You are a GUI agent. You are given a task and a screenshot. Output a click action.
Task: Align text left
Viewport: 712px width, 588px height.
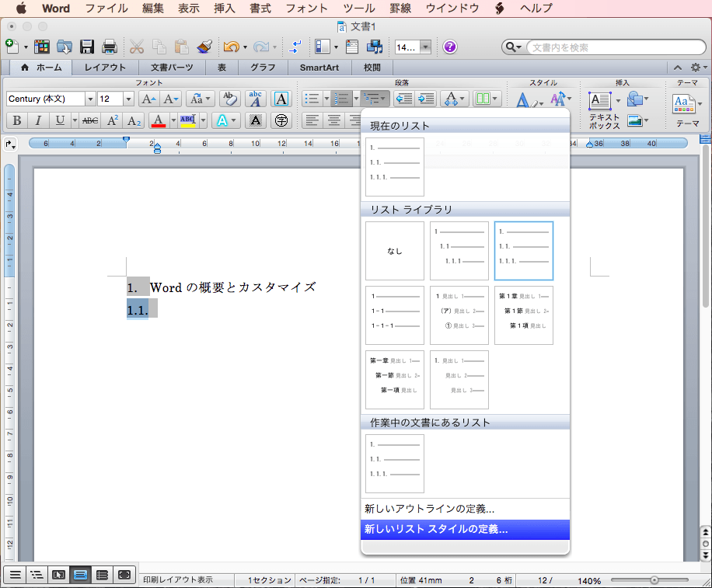(312, 120)
